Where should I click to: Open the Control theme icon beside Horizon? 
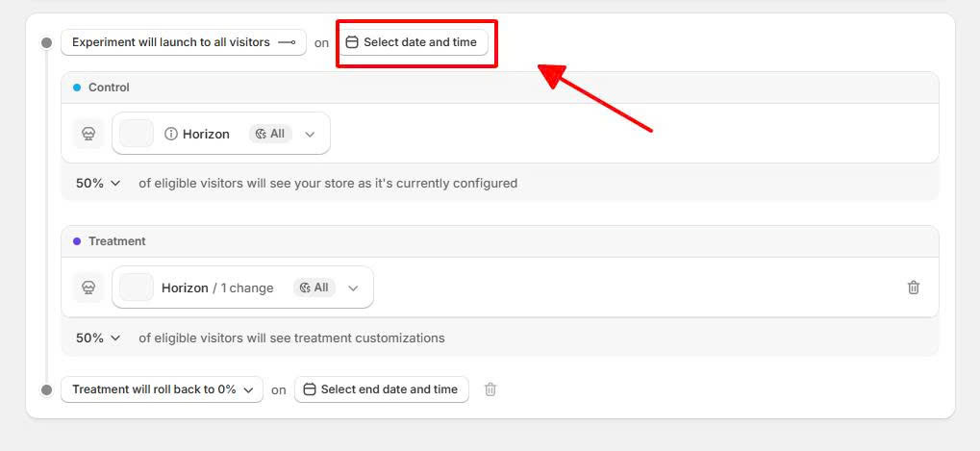[88, 134]
